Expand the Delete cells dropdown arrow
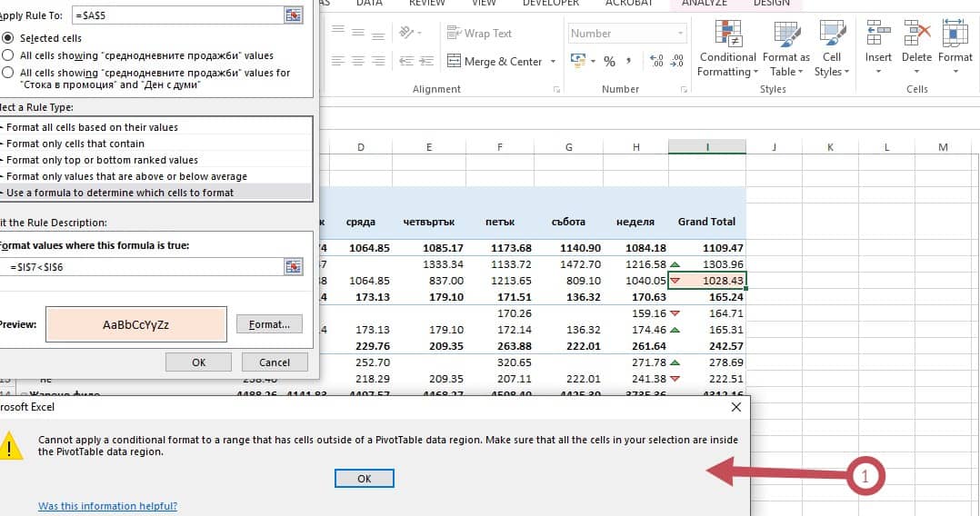This screenshot has width=980, height=516. 917,72
